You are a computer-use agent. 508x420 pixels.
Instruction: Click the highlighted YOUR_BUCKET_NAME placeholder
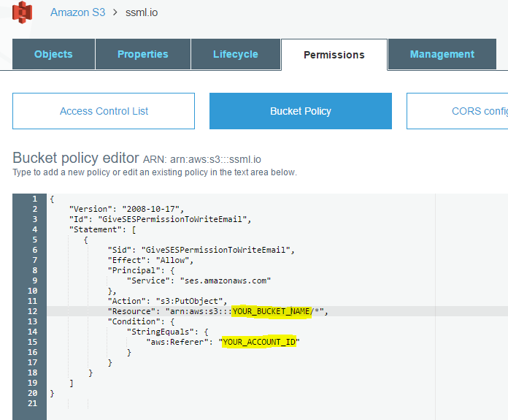(272, 311)
